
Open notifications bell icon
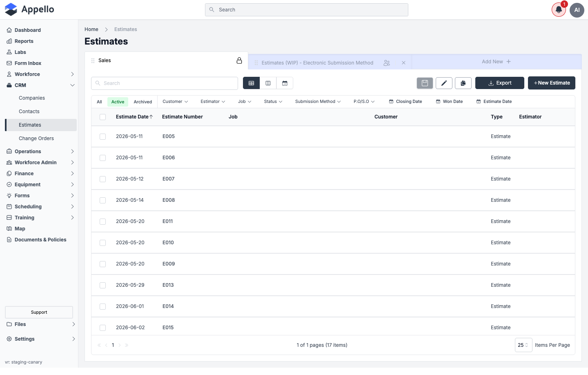(559, 10)
